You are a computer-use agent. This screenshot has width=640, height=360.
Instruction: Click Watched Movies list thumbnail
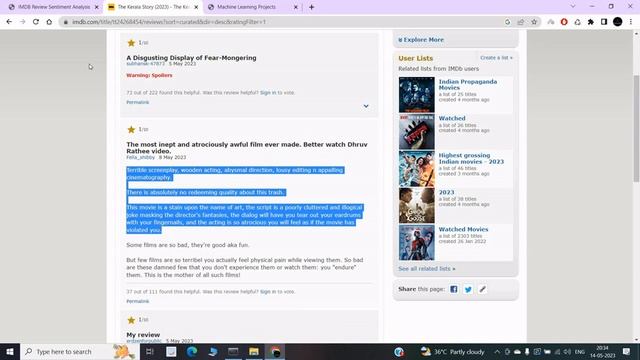click(417, 243)
